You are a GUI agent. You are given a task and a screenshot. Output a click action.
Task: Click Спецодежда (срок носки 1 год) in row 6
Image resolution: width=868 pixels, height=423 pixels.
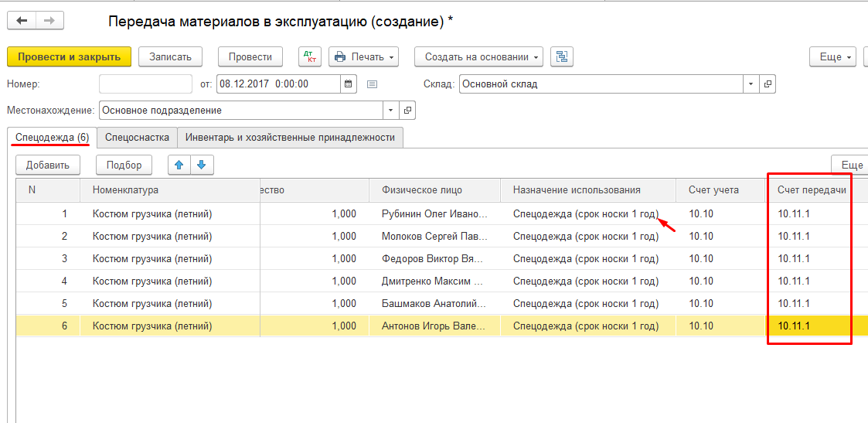point(588,326)
